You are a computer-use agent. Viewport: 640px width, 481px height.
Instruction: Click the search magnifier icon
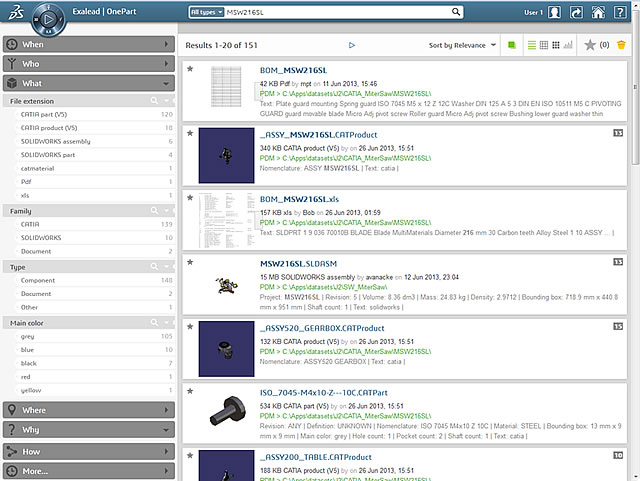tap(456, 12)
